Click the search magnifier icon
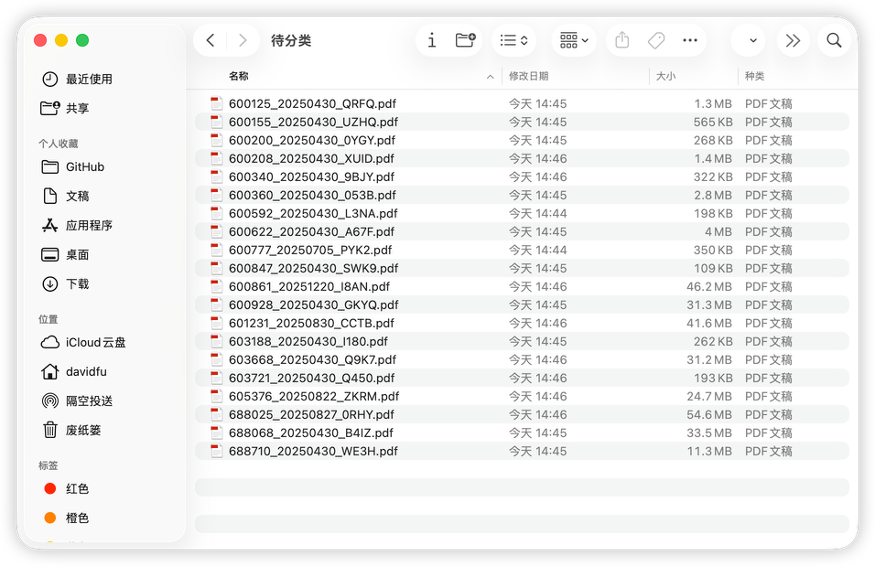The image size is (877, 566). point(833,41)
